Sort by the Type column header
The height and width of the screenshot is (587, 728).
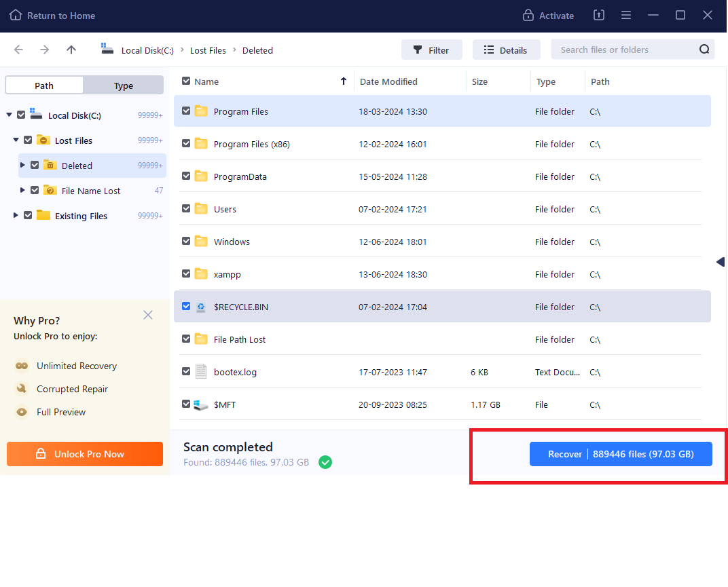point(546,81)
